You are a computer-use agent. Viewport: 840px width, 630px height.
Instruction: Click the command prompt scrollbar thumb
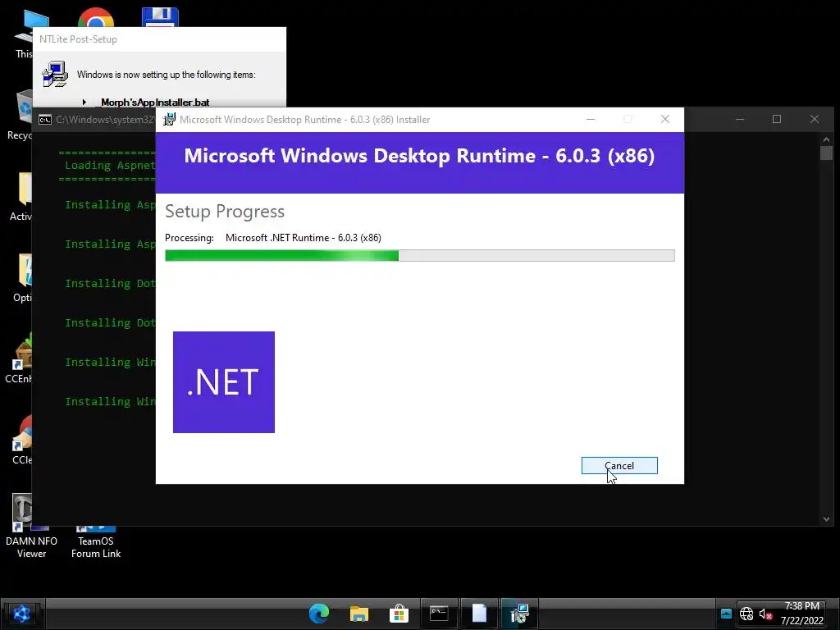coord(826,153)
